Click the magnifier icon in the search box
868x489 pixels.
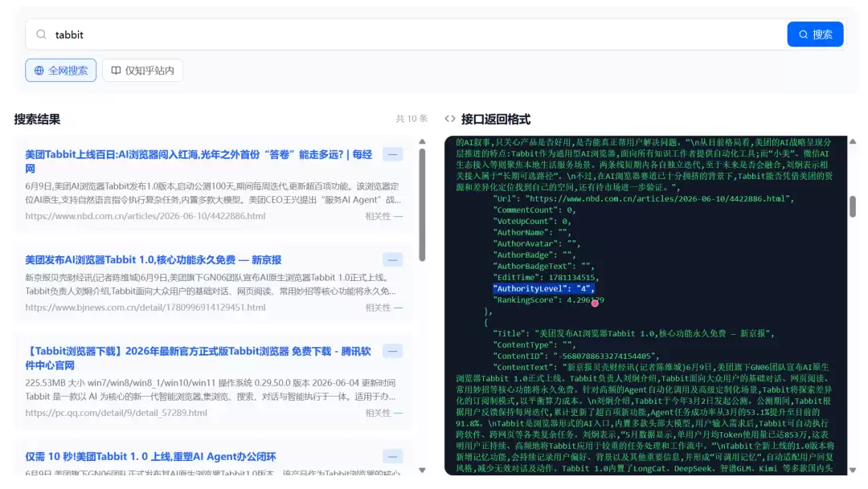click(41, 35)
